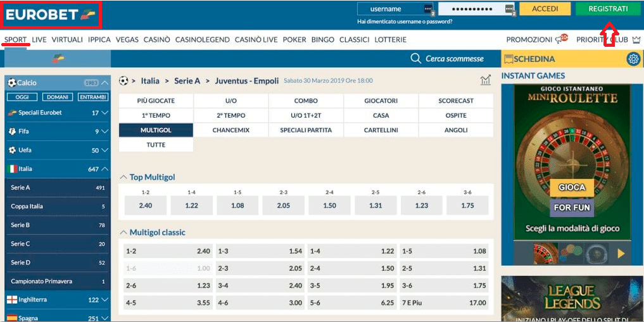Open the League of Legends banner
This screenshot has width=644, height=322.
[x=572, y=299]
